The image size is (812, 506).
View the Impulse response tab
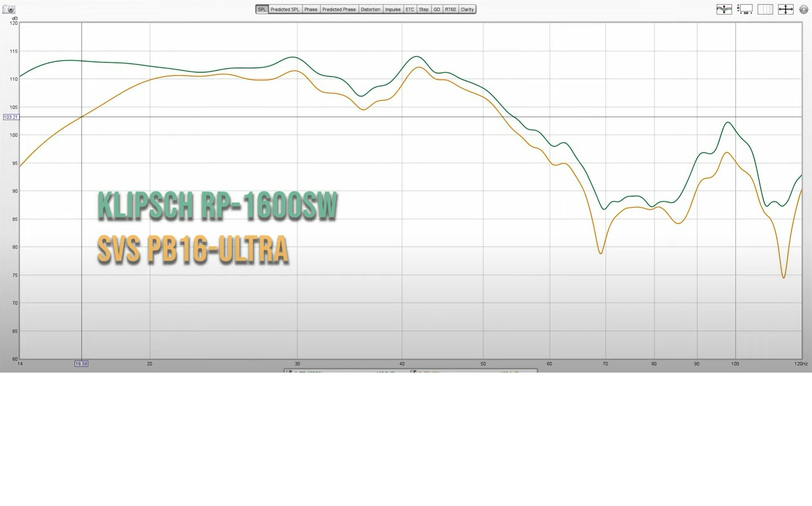tap(392, 9)
